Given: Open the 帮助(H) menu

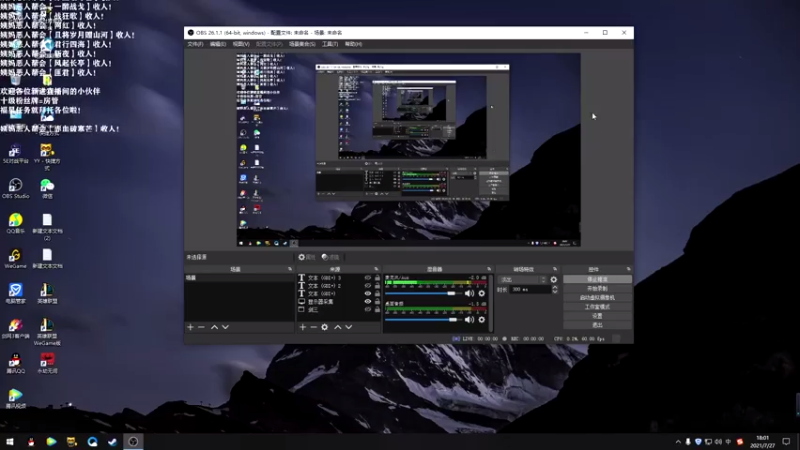Looking at the screenshot, I should pyautogui.click(x=354, y=44).
